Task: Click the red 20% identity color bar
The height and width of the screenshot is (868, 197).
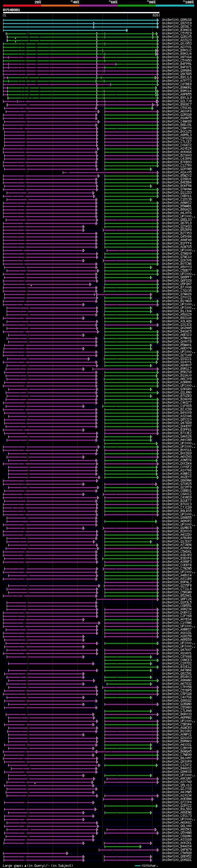Action: 22,6
